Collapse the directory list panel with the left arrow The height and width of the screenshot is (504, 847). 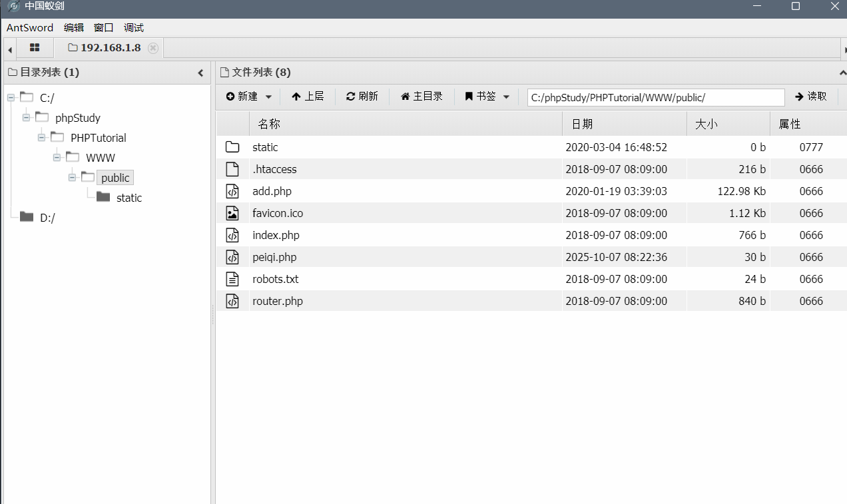(x=200, y=73)
